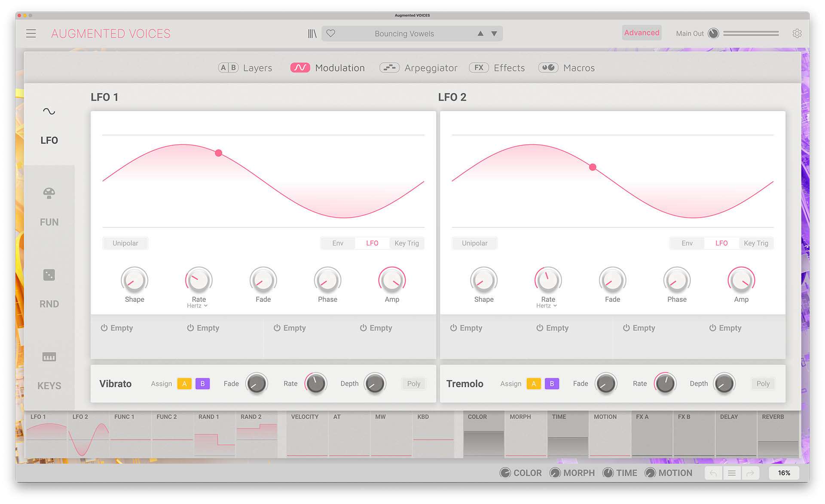
Task: Toggle Unipolar for LFO 1
Action: [x=125, y=243]
